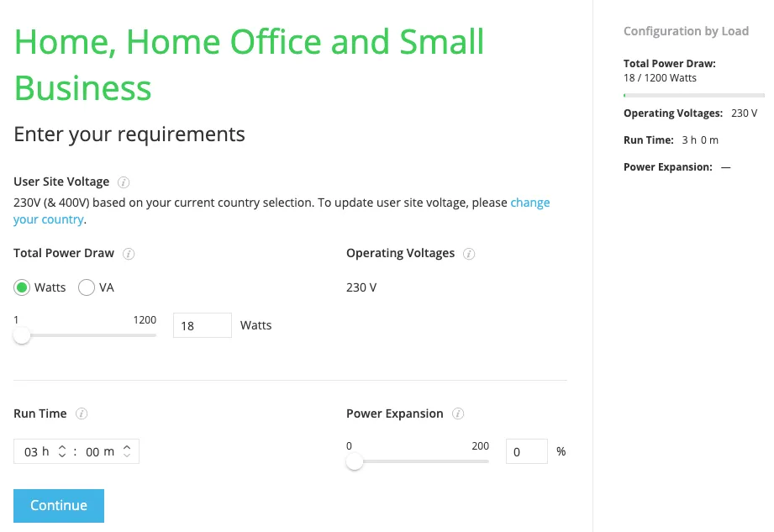Image resolution: width=774 pixels, height=532 pixels.
Task: Click the Power Expansion percent input field
Action: click(x=526, y=451)
